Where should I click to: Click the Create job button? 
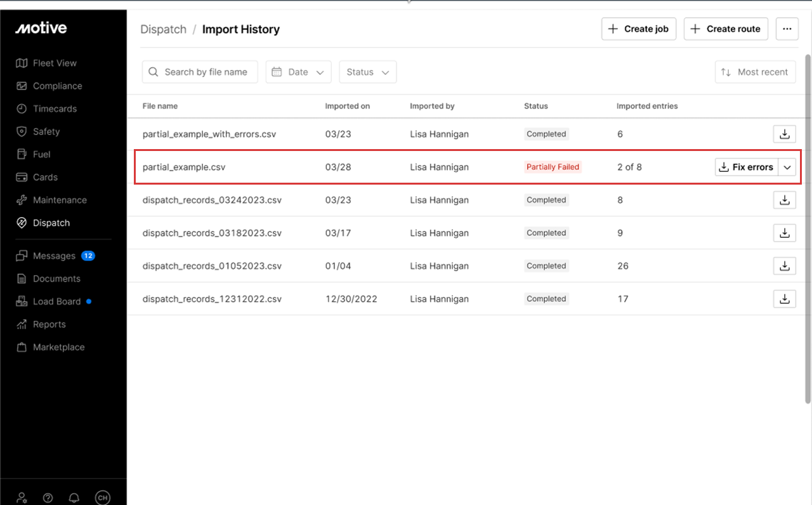coord(639,29)
